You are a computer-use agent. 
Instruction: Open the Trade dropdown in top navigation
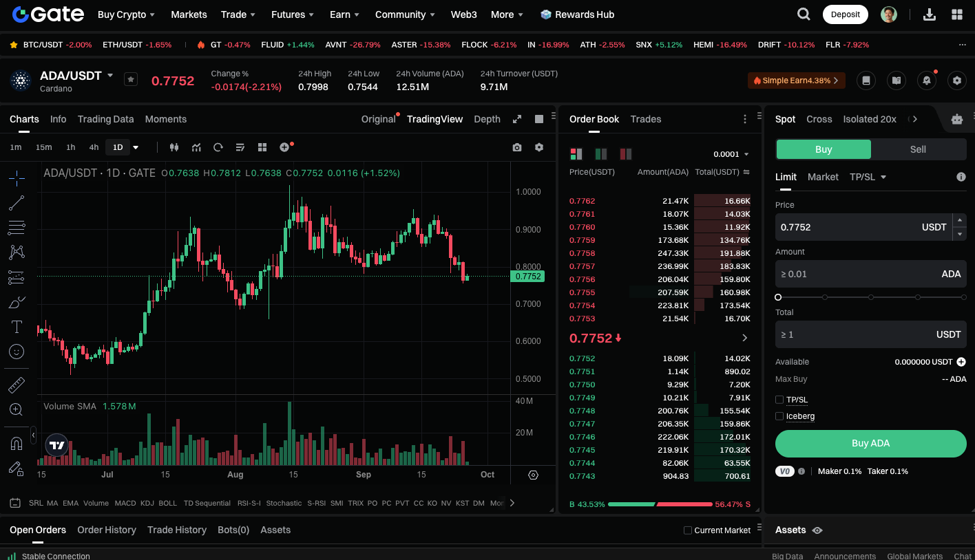(238, 14)
